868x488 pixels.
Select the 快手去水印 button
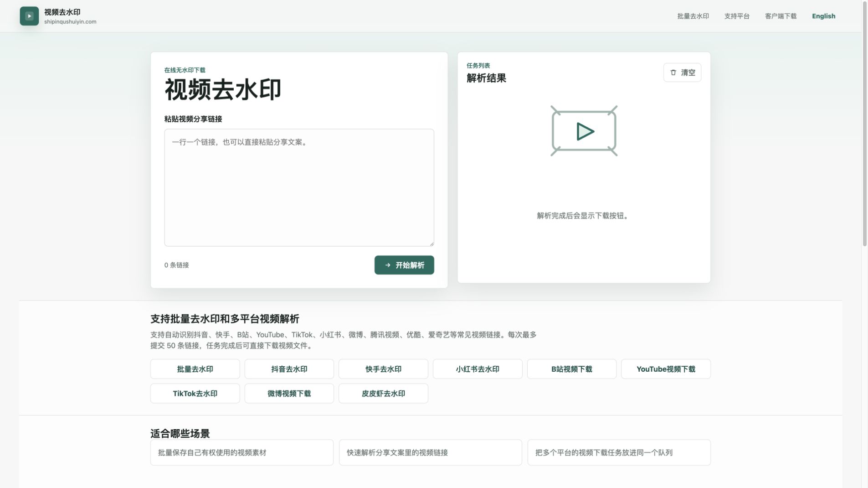383,369
